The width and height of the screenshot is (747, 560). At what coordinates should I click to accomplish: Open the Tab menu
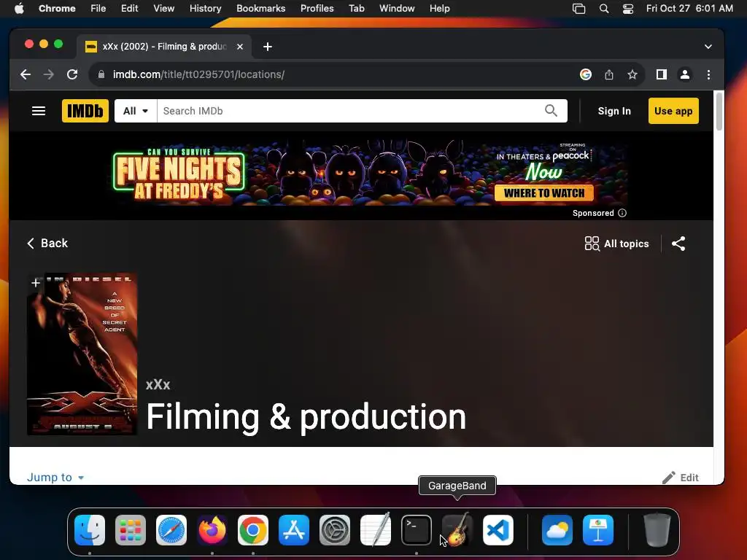pos(356,8)
